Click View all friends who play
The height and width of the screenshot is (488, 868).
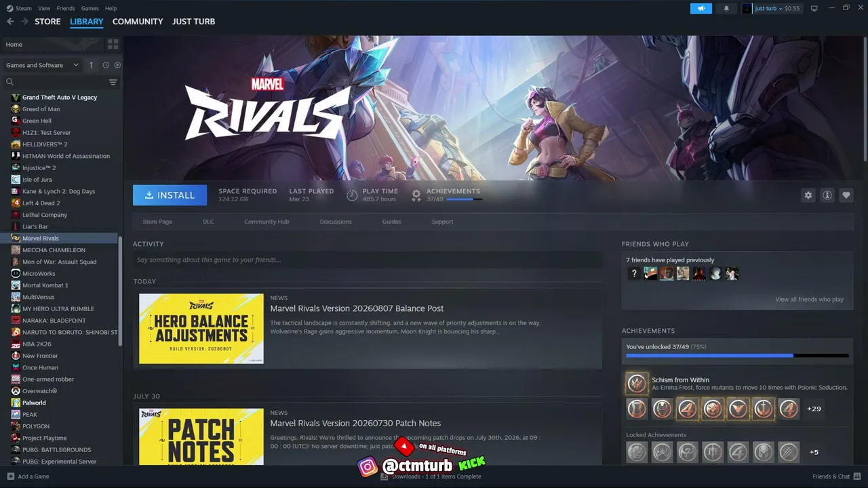click(809, 300)
